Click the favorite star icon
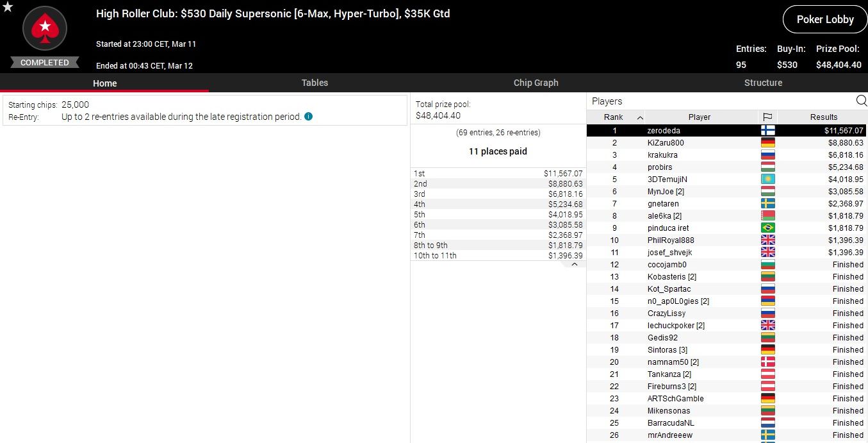This screenshot has height=443, width=868. click(x=8, y=7)
